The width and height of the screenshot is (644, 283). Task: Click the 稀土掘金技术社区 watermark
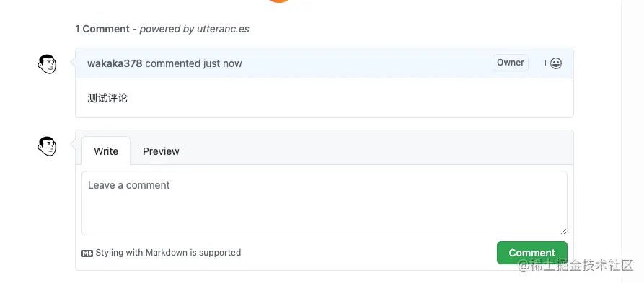(x=575, y=266)
